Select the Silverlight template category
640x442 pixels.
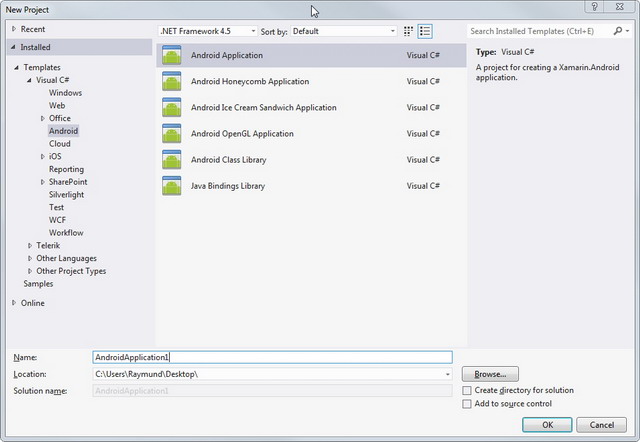coord(66,195)
